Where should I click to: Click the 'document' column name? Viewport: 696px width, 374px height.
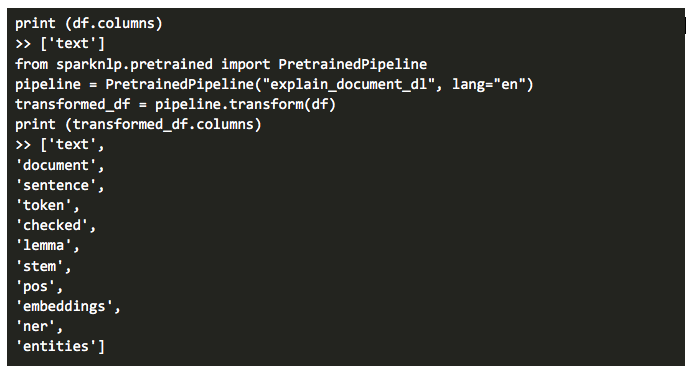(56, 165)
